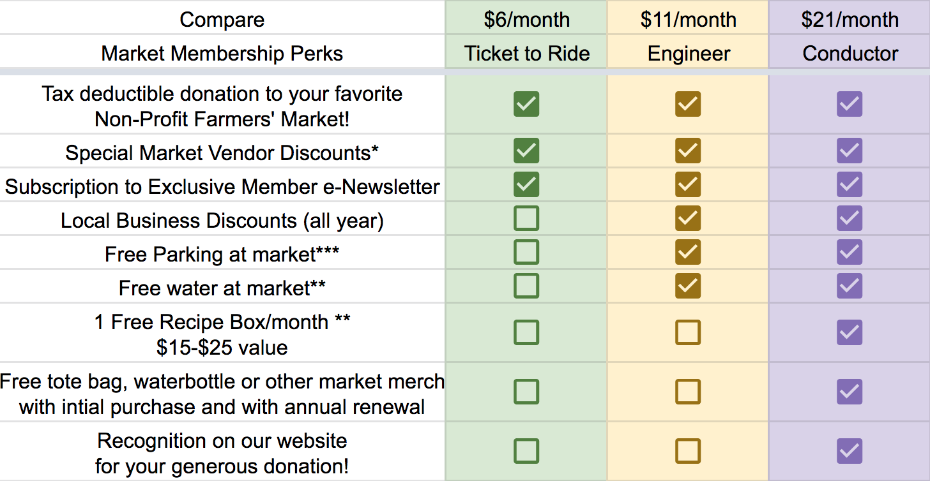
Task: Uncheck Free Parking at market for Engineer
Action: pyautogui.click(x=687, y=252)
